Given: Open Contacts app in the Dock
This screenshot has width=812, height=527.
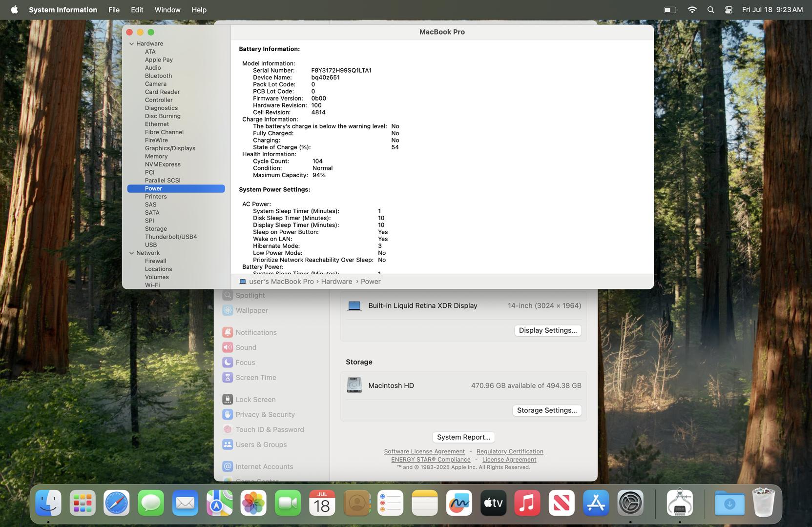Looking at the screenshot, I should coord(356,503).
